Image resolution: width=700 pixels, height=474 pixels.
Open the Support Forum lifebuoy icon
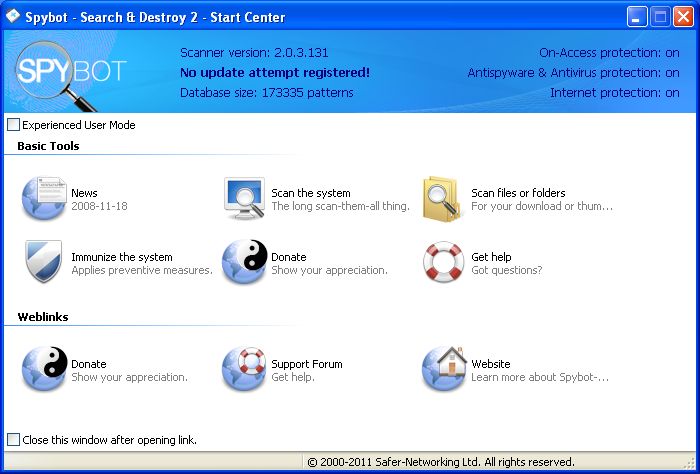click(243, 370)
